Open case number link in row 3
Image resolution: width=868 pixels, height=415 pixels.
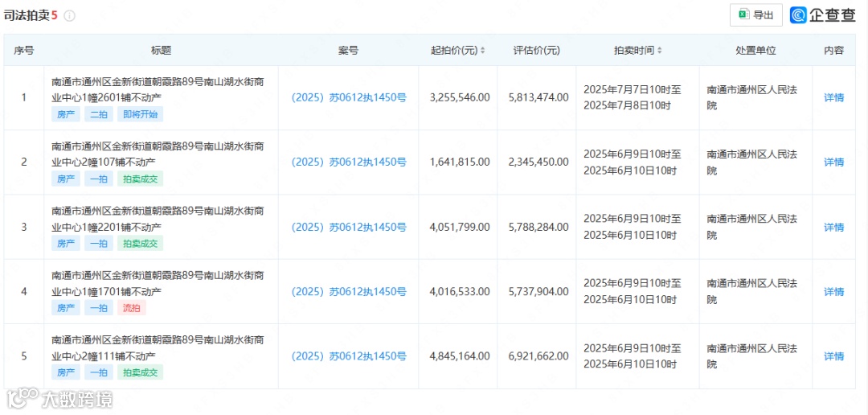(349, 227)
